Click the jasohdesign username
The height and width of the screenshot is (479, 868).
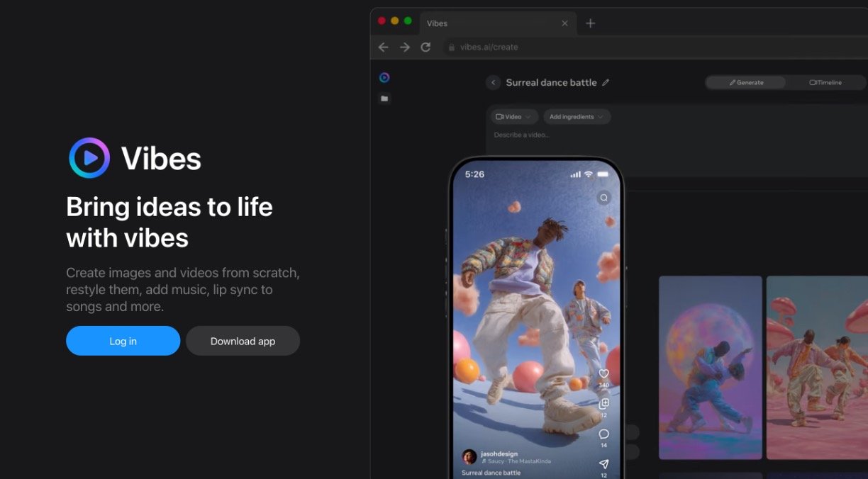coord(499,453)
